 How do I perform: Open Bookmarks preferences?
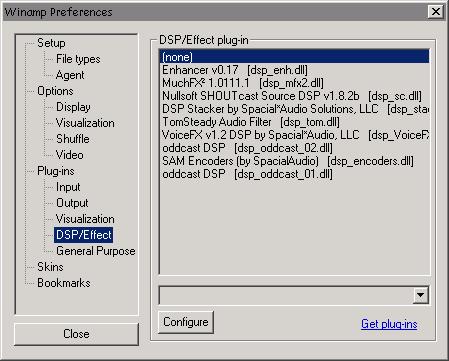click(64, 283)
